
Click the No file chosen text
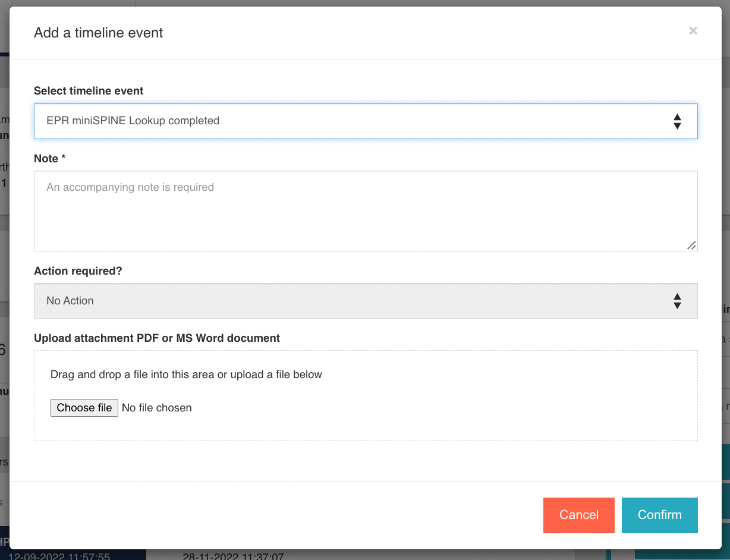[x=157, y=408]
